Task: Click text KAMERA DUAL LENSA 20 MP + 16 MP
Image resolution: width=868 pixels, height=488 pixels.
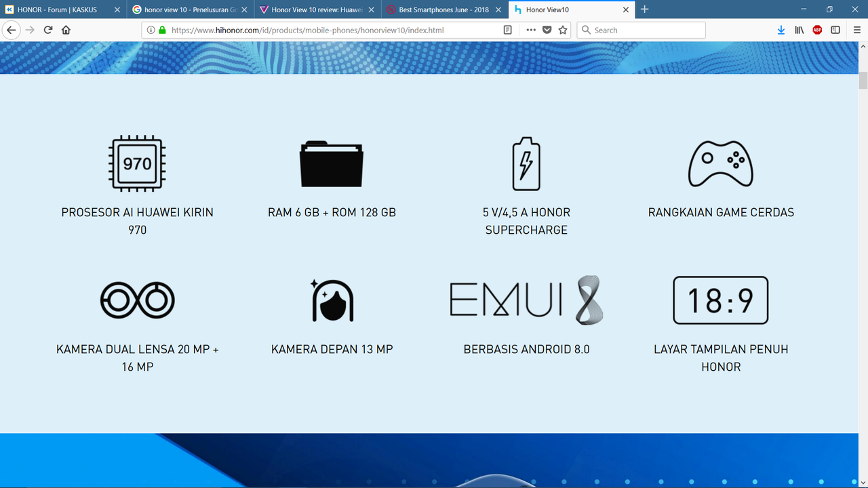Action: click(x=138, y=358)
